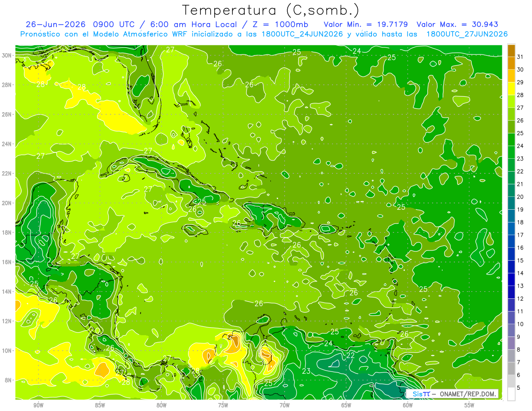Click the legend scale number "5"
532x411 pixels.
(x=519, y=388)
